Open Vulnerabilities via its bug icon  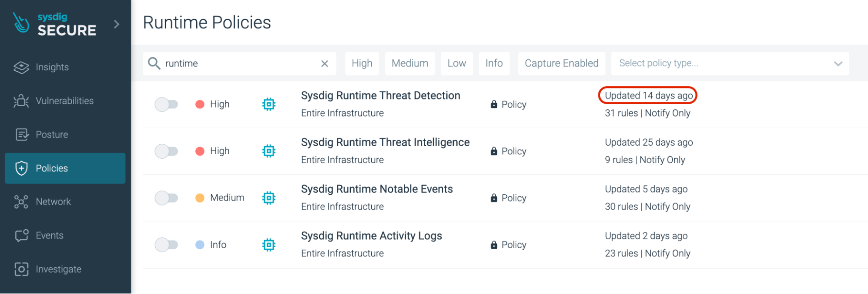(21, 101)
